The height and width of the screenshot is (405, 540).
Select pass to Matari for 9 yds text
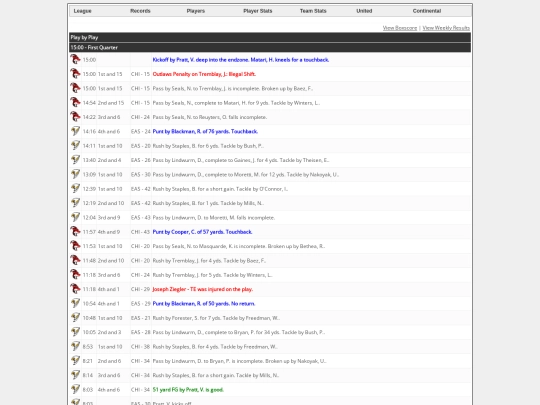[x=236, y=103]
